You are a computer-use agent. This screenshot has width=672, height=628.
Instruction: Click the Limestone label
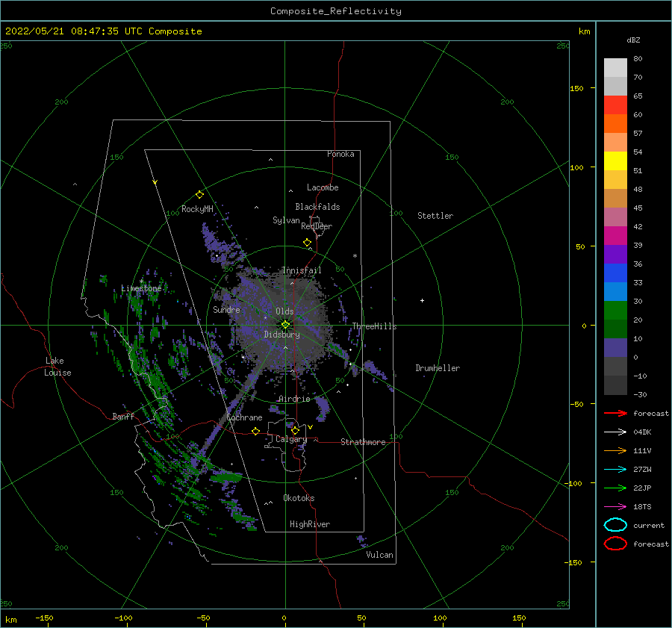pyautogui.click(x=141, y=288)
